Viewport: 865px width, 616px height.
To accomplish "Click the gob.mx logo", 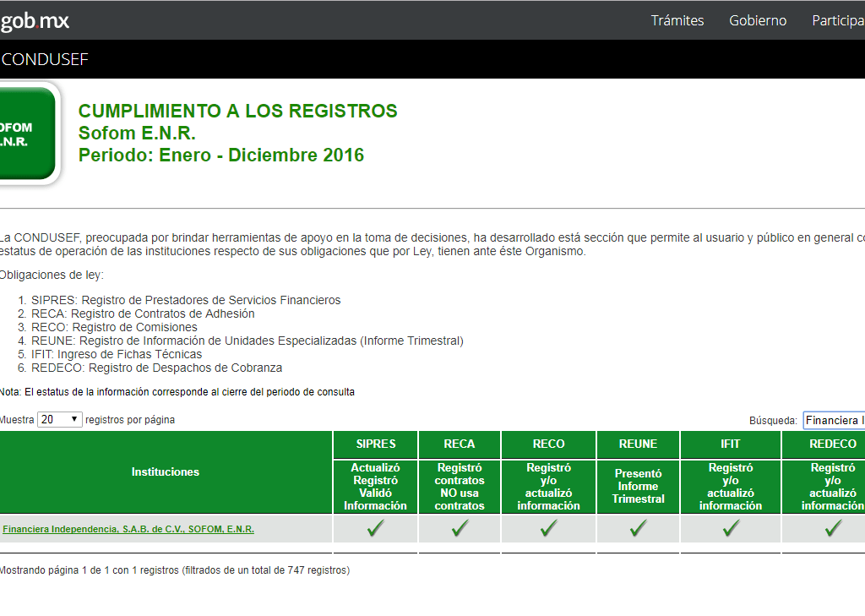I will tap(35, 21).
